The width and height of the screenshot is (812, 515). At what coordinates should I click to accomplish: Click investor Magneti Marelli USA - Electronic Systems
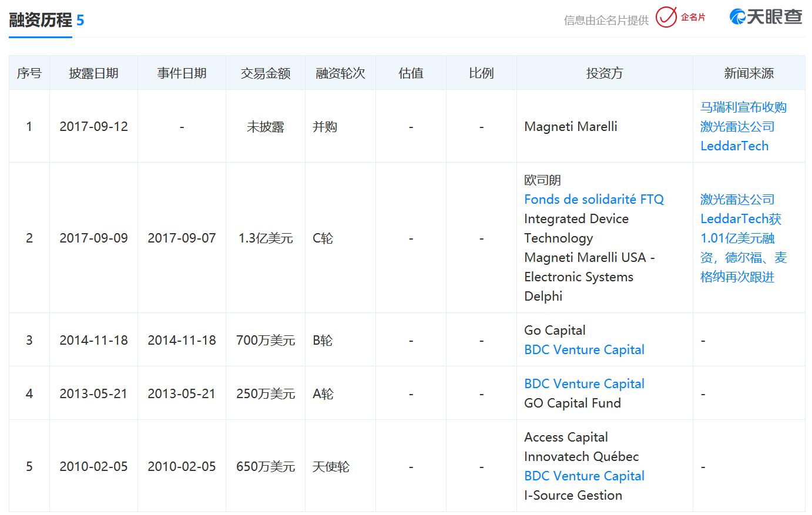coord(589,267)
